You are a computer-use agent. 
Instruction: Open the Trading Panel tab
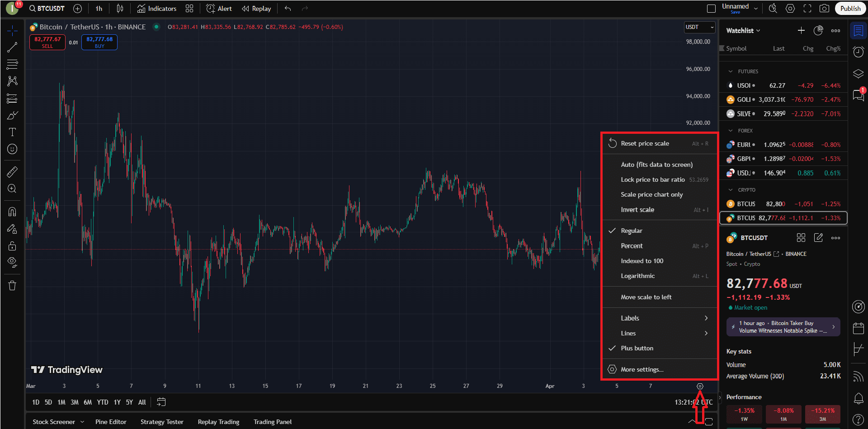click(273, 422)
